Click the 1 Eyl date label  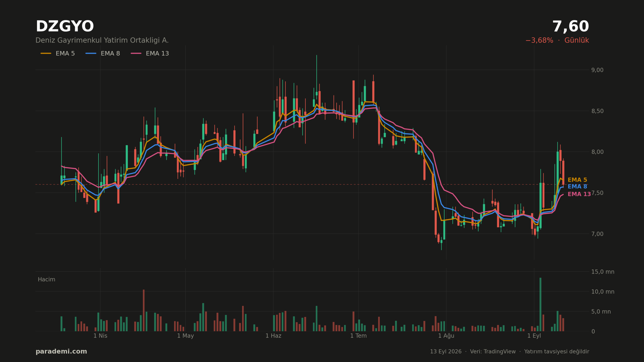(534, 336)
